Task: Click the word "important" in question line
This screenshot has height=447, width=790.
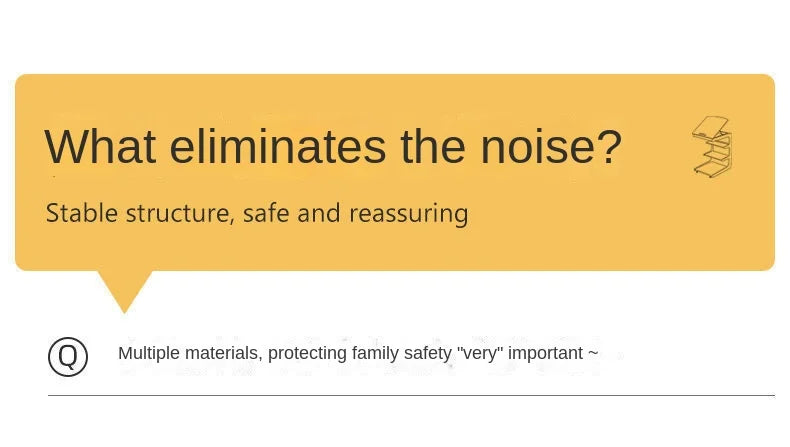Action: (546, 353)
